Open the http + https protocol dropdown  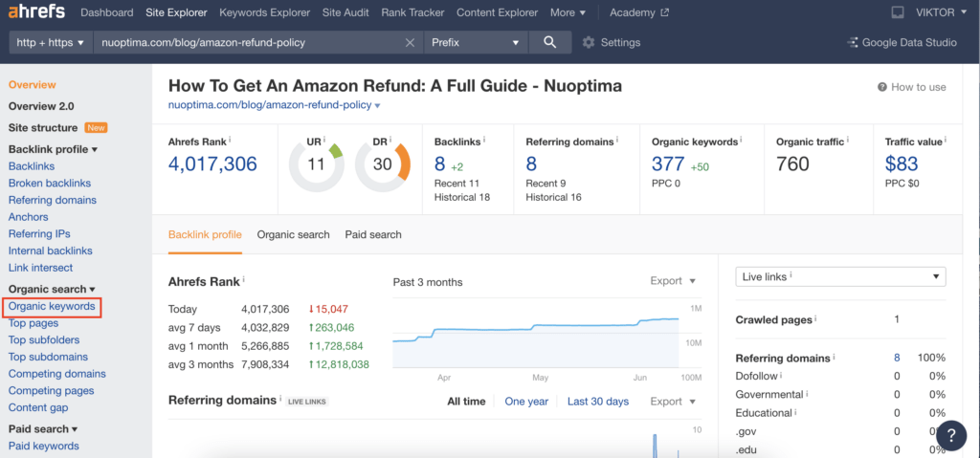point(52,42)
